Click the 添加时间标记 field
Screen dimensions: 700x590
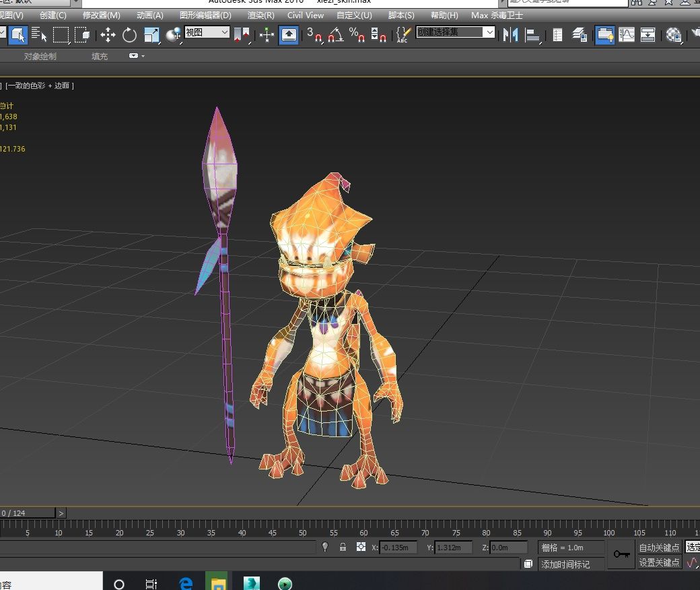(x=565, y=564)
